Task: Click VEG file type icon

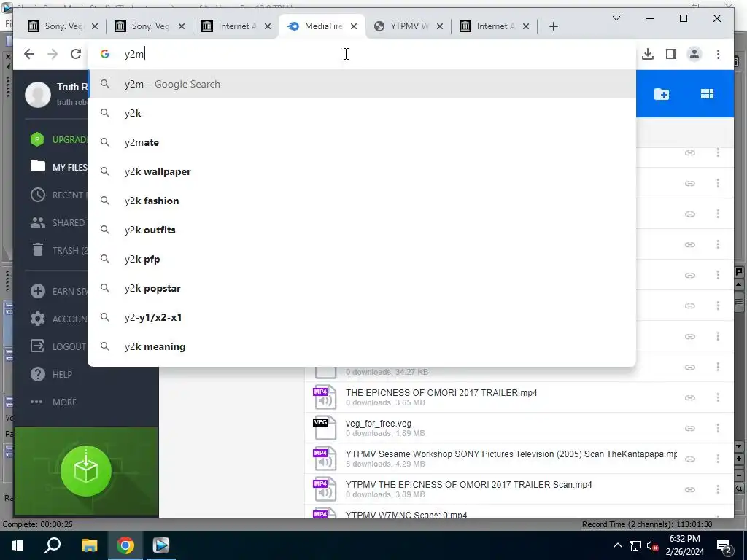Action: (x=325, y=429)
